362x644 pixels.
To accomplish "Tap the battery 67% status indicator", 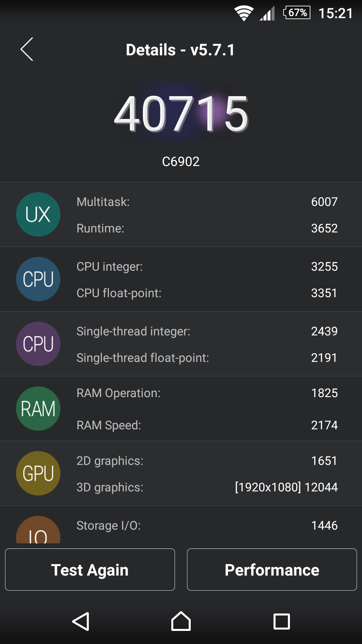I will click(x=297, y=13).
